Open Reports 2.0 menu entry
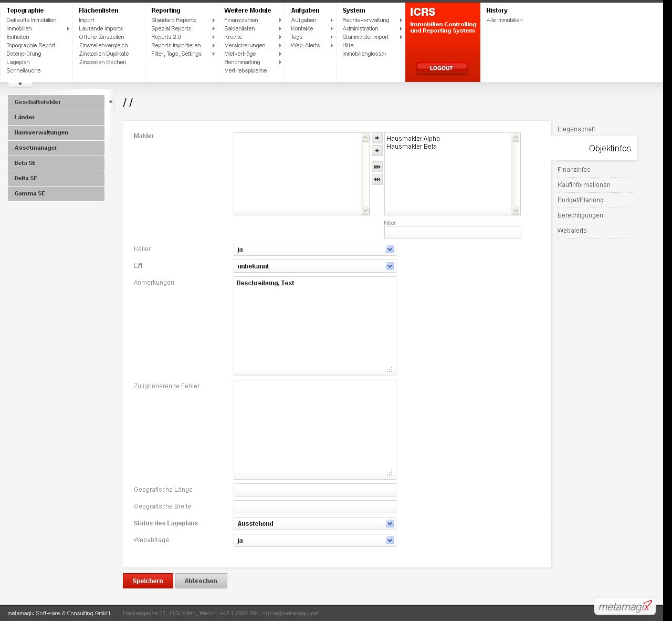 [x=166, y=37]
